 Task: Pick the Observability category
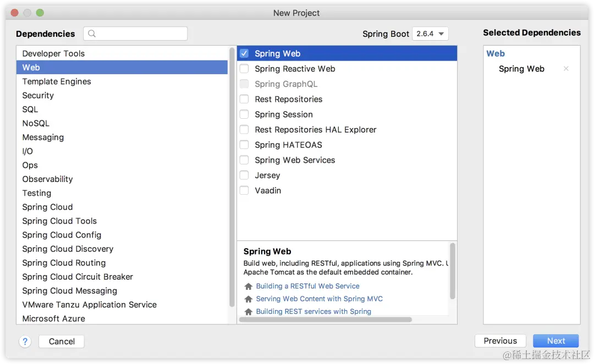[122, 179]
